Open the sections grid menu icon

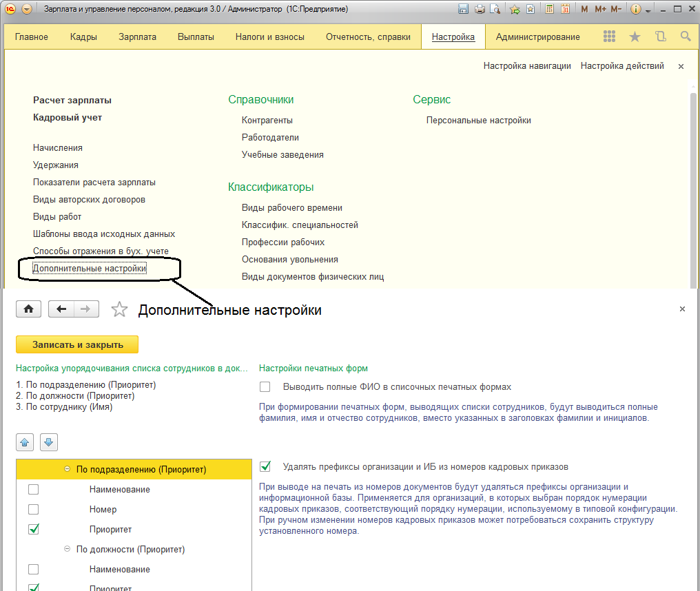click(x=609, y=37)
